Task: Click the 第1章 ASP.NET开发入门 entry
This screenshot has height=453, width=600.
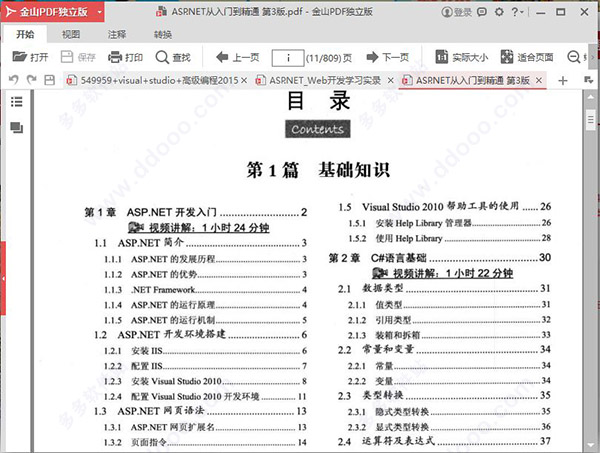Action: [196, 212]
